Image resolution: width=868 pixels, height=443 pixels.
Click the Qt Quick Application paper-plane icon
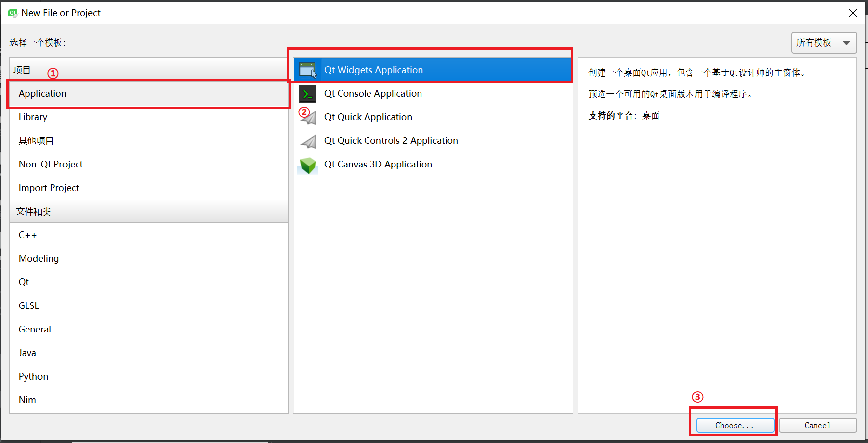[308, 117]
